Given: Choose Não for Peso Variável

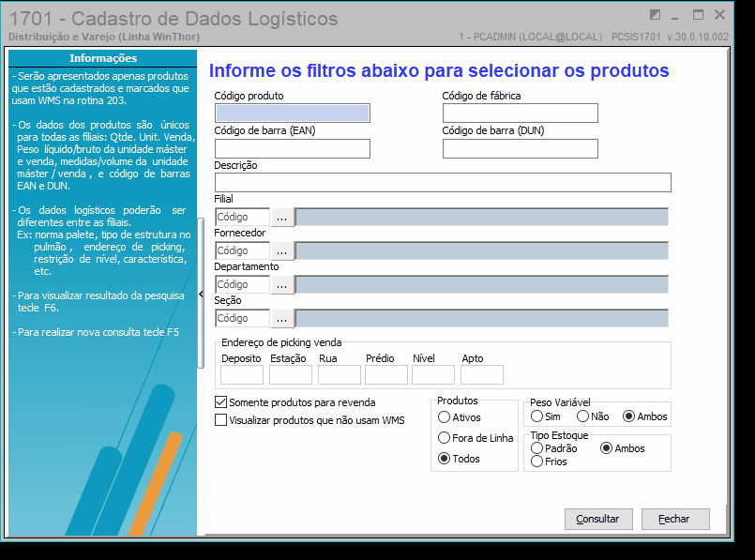Looking at the screenshot, I should 583,416.
